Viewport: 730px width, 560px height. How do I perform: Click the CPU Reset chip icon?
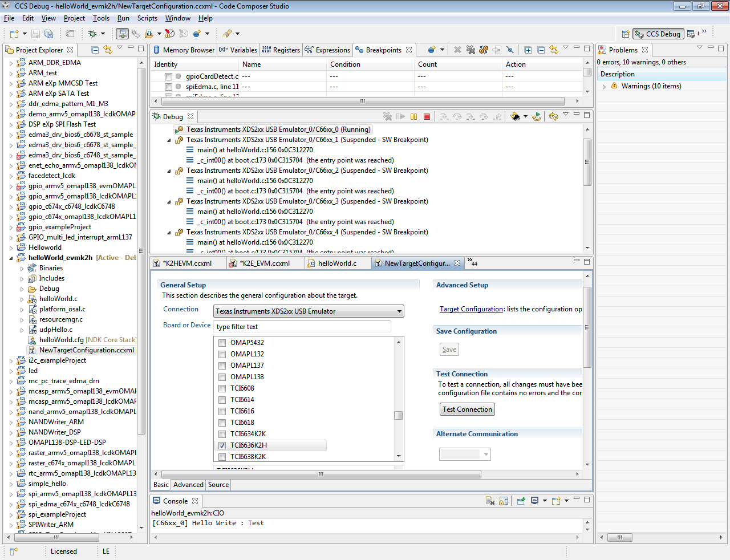[x=515, y=116]
